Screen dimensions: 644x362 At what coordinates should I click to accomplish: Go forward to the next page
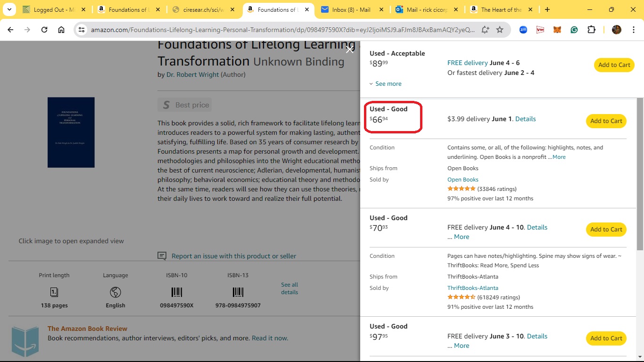click(27, 30)
